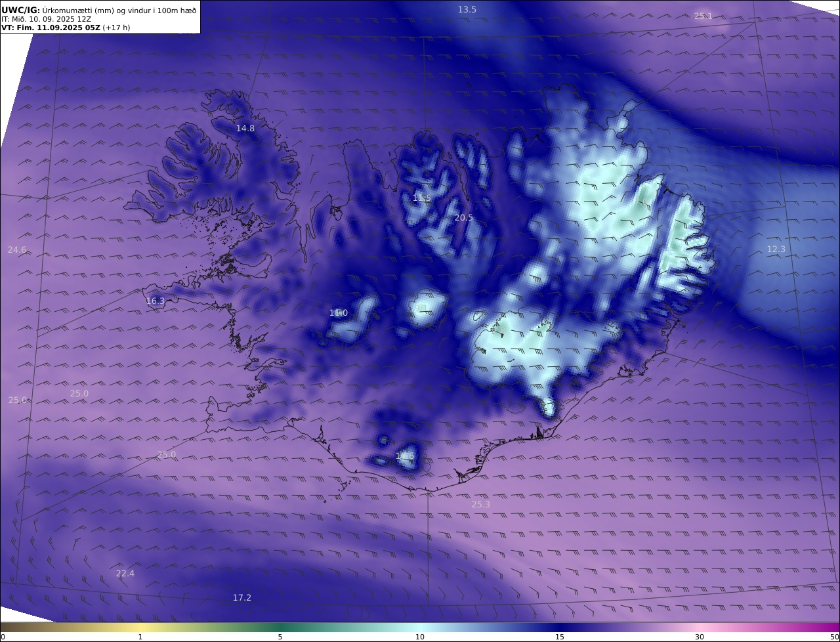This screenshot has height=642, width=840.
Task: Click the 17.2 value label
Action: [242, 597]
